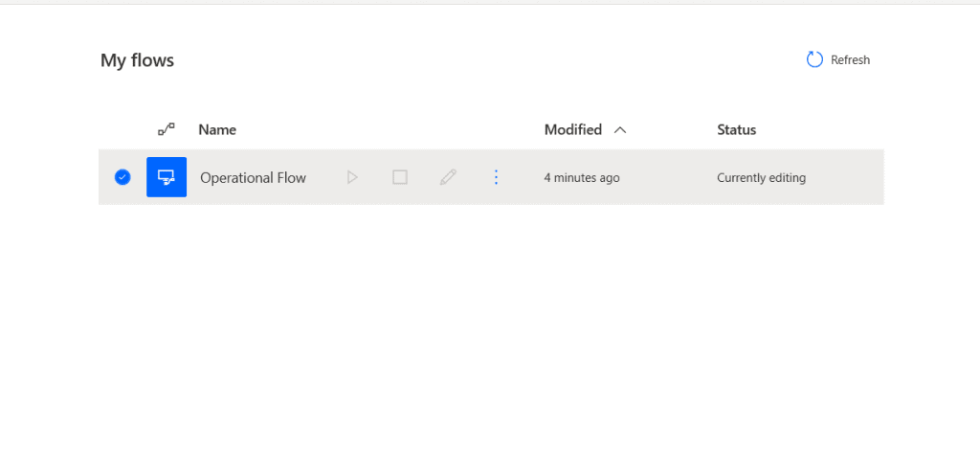
Task: Click the 'My flows' heading
Action: 137,60
